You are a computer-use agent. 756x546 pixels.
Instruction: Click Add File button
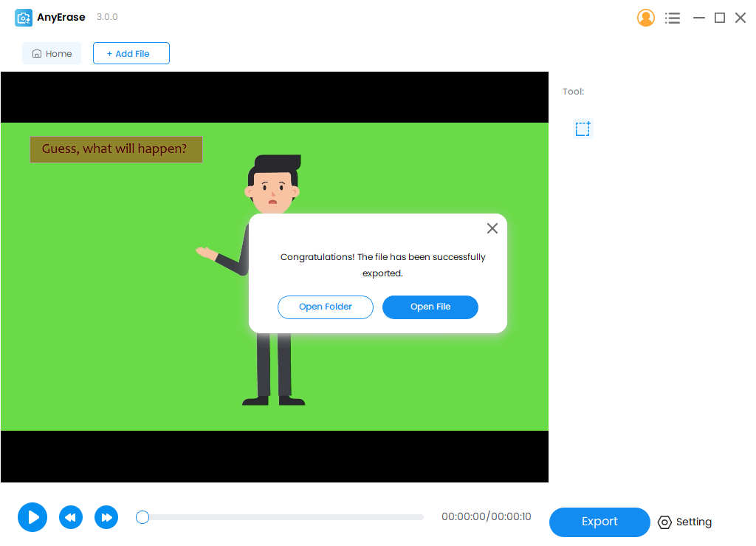coord(131,53)
